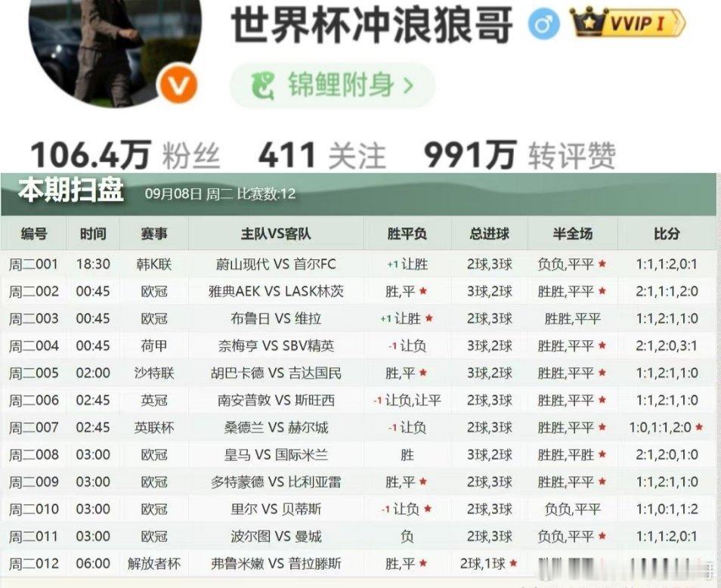View the 991万 转评赞 count
The width and height of the screenshot is (721, 588).
click(x=519, y=155)
